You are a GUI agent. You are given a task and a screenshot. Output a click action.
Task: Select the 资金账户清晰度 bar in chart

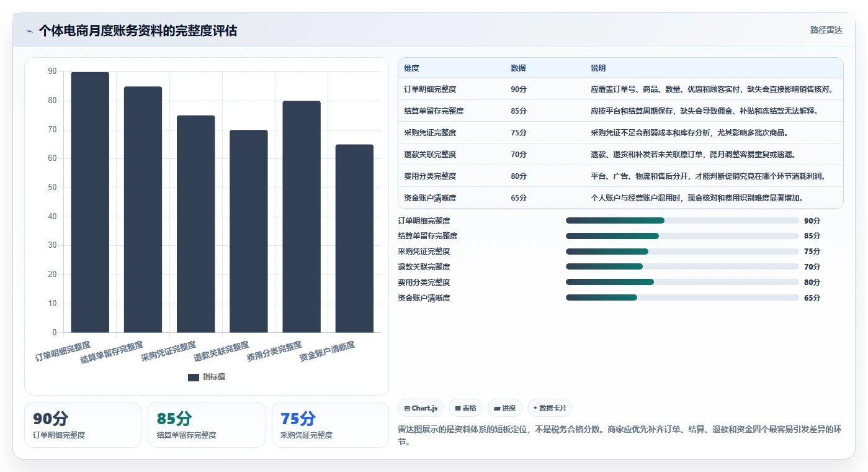[354, 238]
